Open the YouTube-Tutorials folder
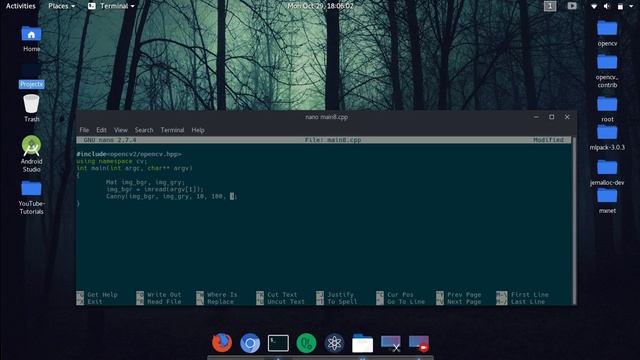640x360 pixels. click(31, 198)
